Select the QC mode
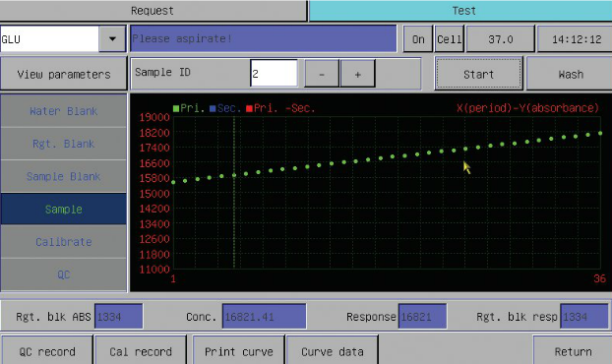612x364 pixels. coord(64,274)
